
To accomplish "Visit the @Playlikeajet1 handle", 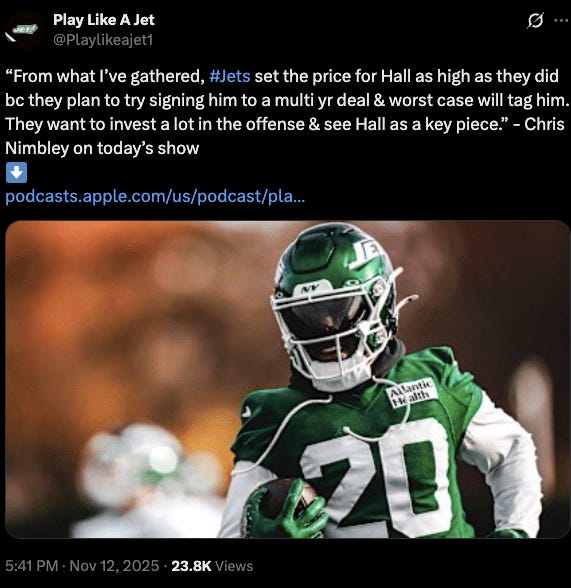I will coord(103,40).
